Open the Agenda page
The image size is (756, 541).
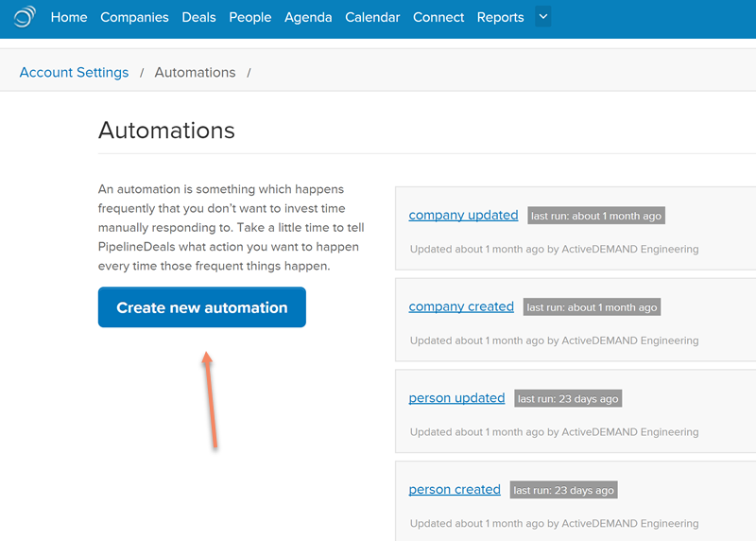point(308,17)
